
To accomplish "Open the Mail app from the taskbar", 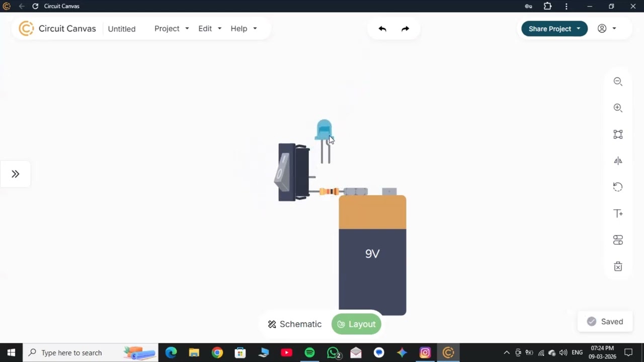I will 356,352.
